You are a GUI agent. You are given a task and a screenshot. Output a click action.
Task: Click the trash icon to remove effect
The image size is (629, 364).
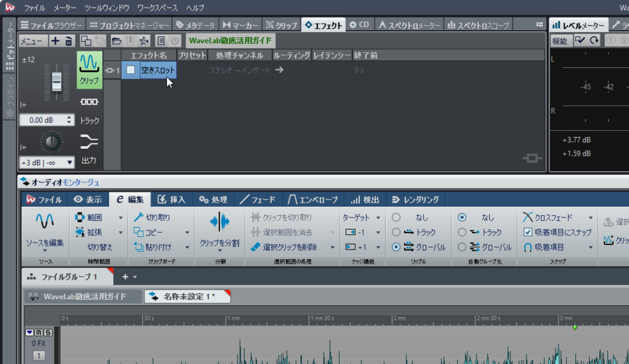click(69, 41)
